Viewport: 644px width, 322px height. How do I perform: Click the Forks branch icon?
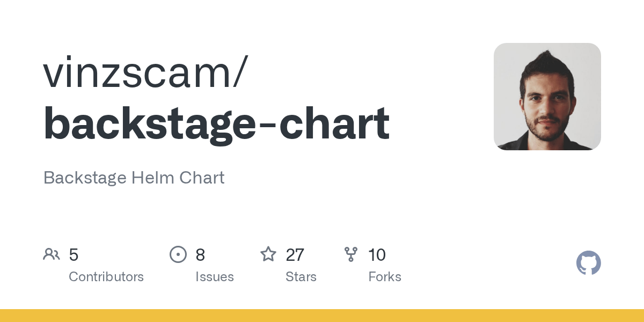point(350,254)
